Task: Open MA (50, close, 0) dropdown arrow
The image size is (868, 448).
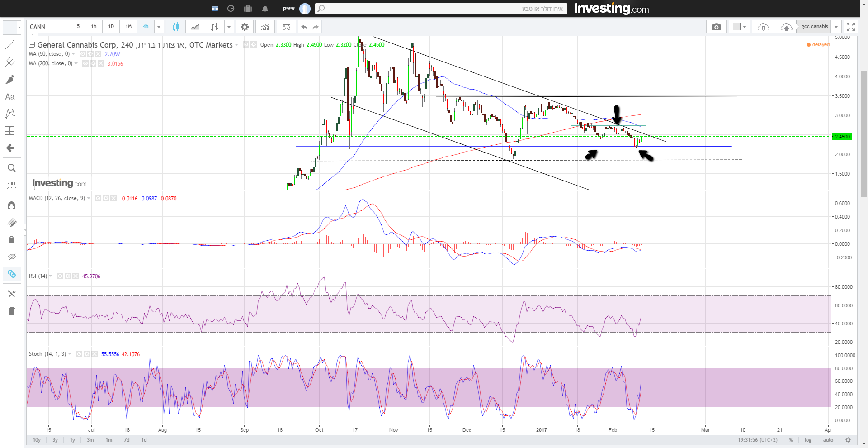Action: [73, 54]
